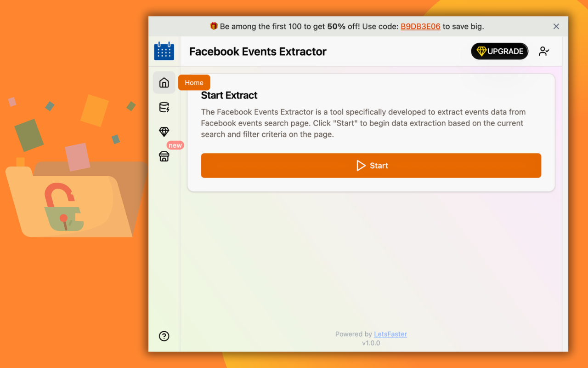The width and height of the screenshot is (588, 368).
Task: Click the help question mark icon
Action: 164,336
